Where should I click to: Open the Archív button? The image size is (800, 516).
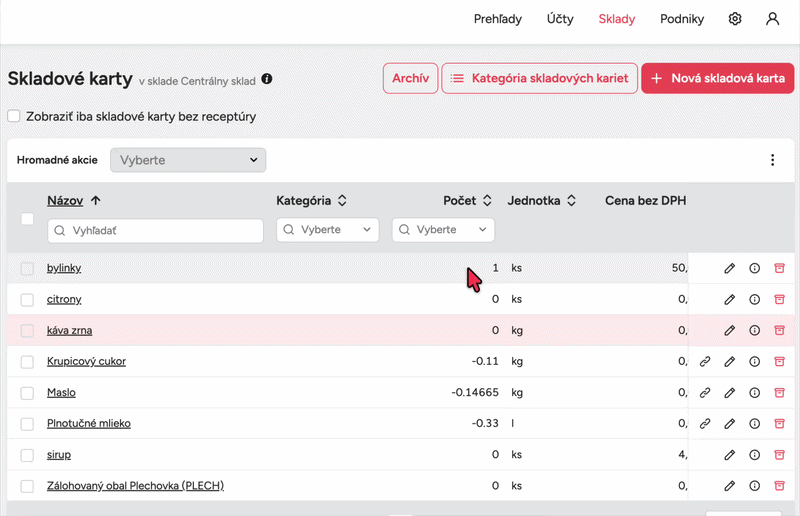(411, 78)
